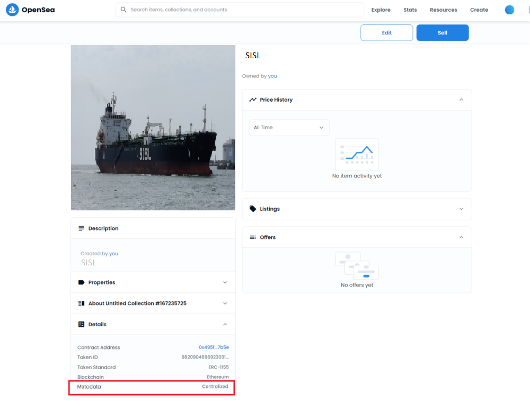The image size is (530, 420).
Task: Collapse the Details panel
Action: (x=225, y=324)
